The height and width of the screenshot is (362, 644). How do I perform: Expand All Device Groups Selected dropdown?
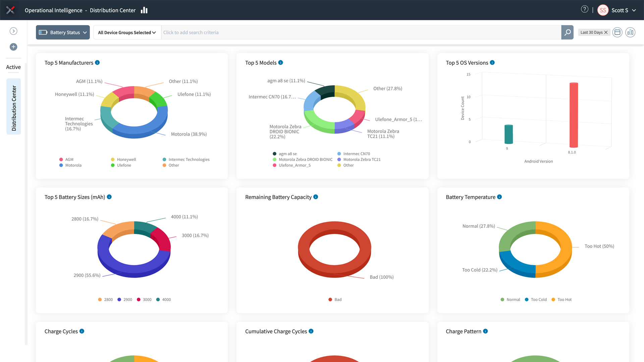pyautogui.click(x=127, y=33)
